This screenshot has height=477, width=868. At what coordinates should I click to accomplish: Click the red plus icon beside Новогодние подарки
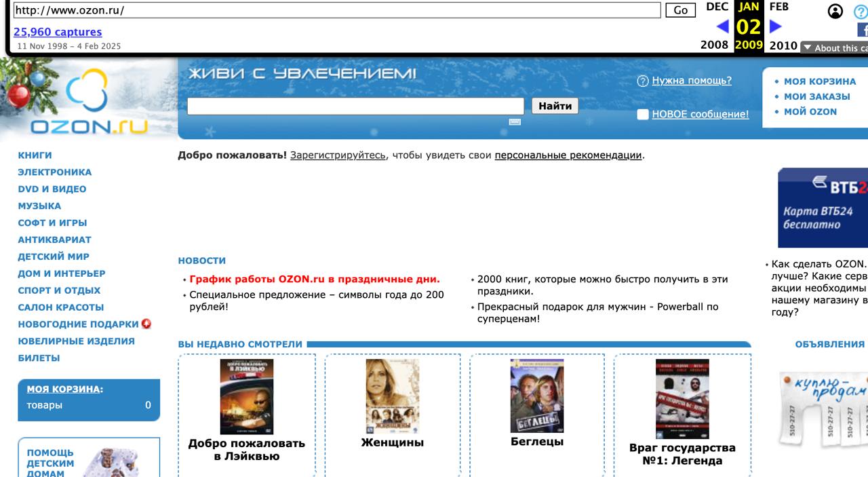(x=146, y=324)
